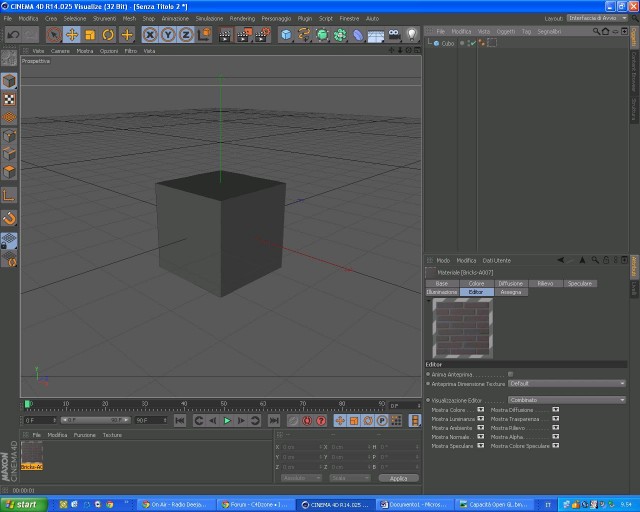Select the Rotate tool icon
Viewport: 640px width, 512px height.
click(108, 35)
